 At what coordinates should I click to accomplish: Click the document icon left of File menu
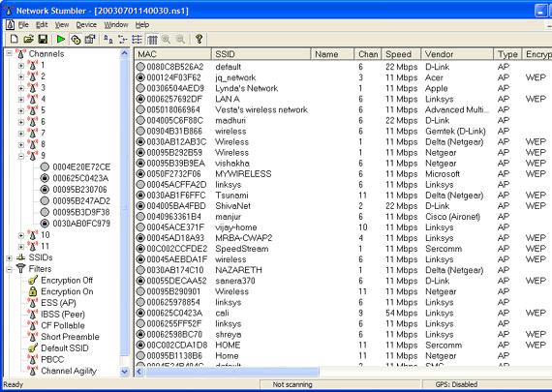point(11,24)
